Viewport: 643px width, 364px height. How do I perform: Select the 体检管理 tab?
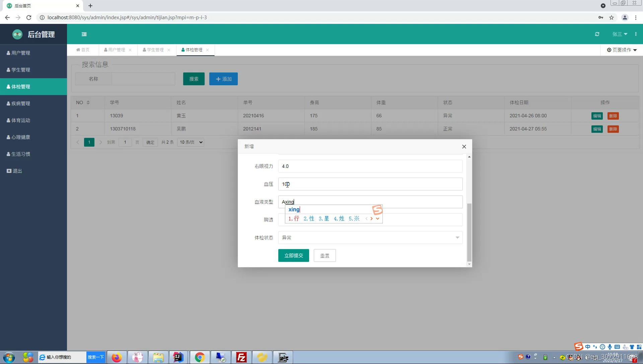point(192,50)
